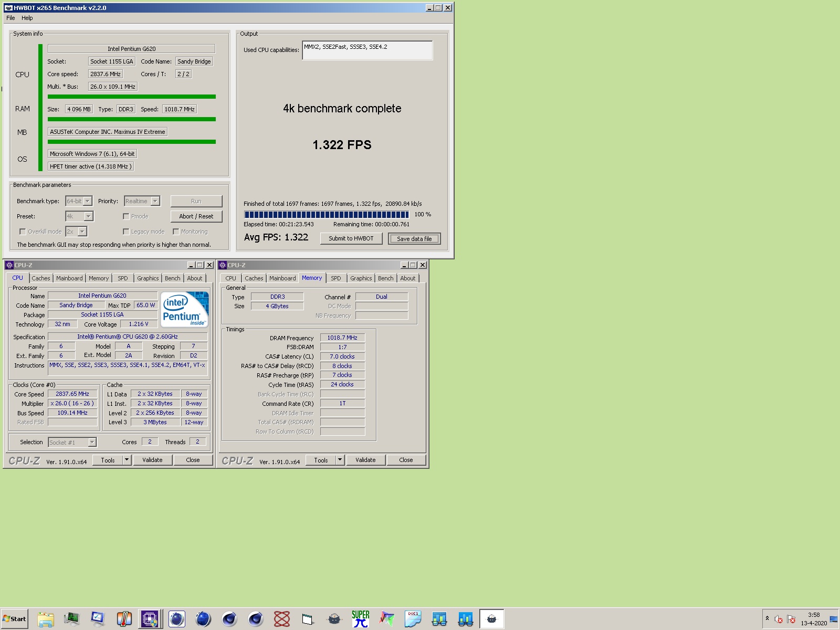This screenshot has height=630, width=840.
Task: Open SPD tab in CPU-Z Memory window
Action: (336, 278)
